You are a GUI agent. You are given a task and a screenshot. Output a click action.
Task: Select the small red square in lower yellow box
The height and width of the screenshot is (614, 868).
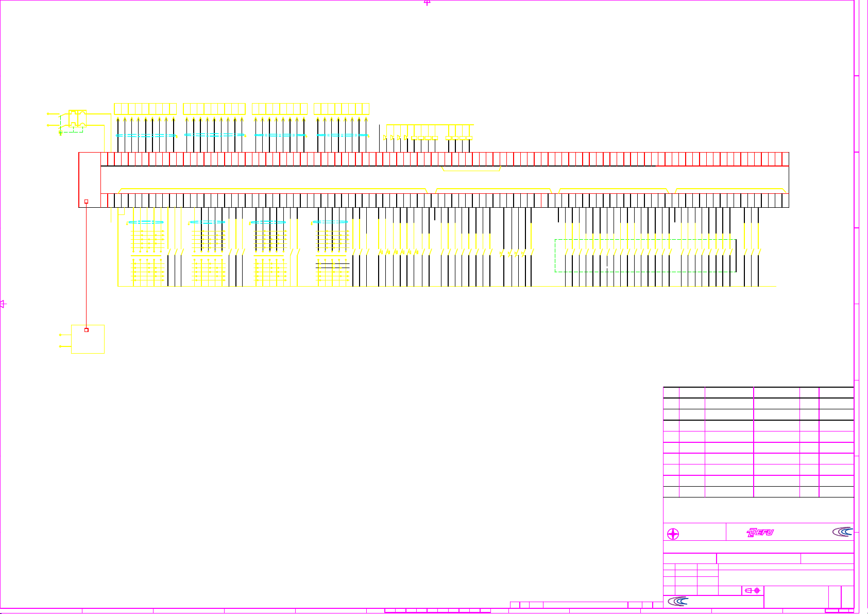pyautogui.click(x=87, y=330)
